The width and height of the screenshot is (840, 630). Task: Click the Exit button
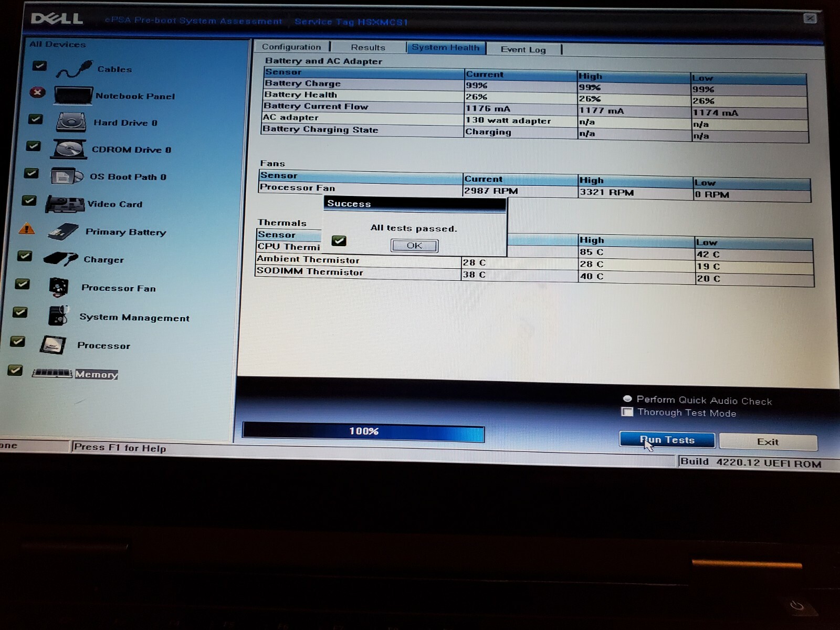tap(768, 442)
